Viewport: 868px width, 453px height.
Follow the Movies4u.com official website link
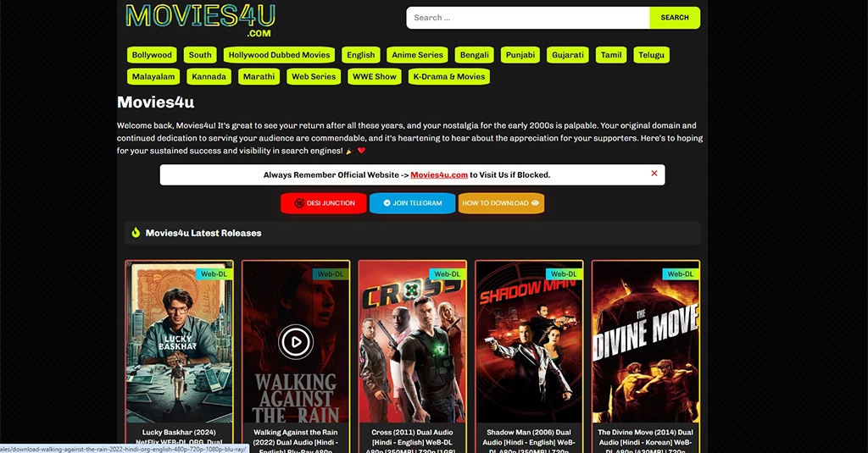coord(439,174)
